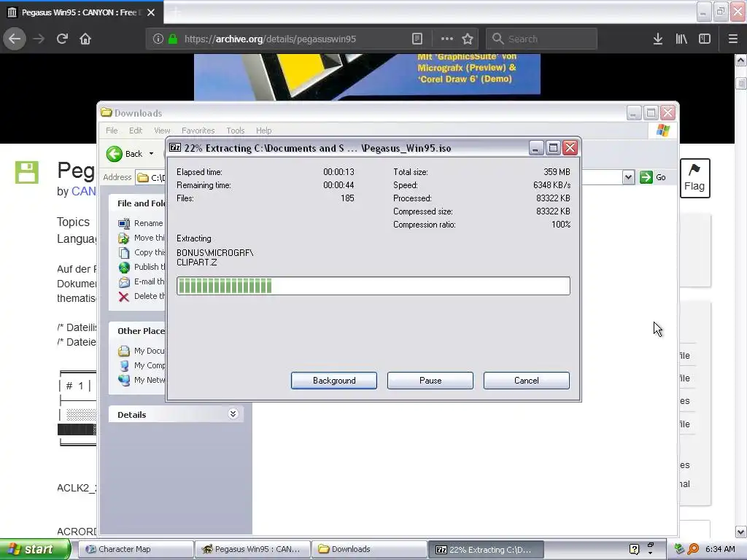747x560 pixels.
Task: Open Firefox library icon
Action: [x=681, y=39]
